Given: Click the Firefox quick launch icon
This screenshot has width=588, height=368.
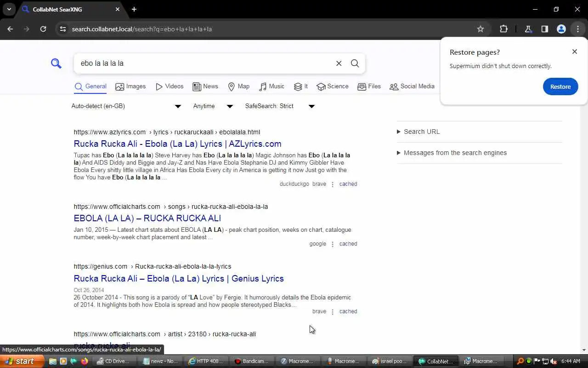Looking at the screenshot, I should tap(84, 361).
